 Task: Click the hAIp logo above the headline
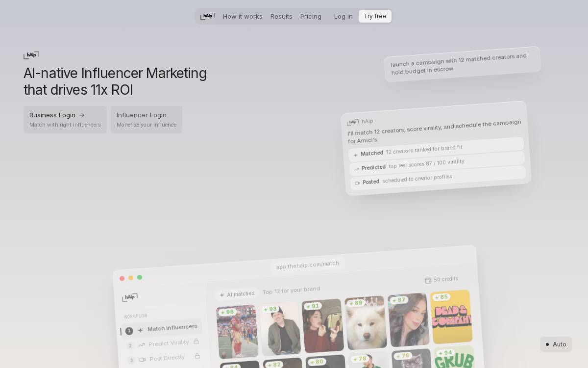31,55
